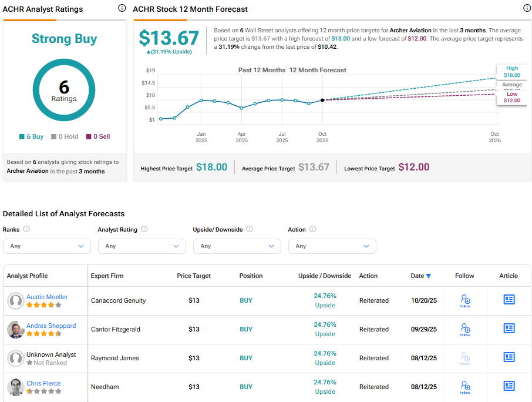The image size is (532, 402).
Task: Open the Canaccord Genuity article icon
Action: pos(509,300)
